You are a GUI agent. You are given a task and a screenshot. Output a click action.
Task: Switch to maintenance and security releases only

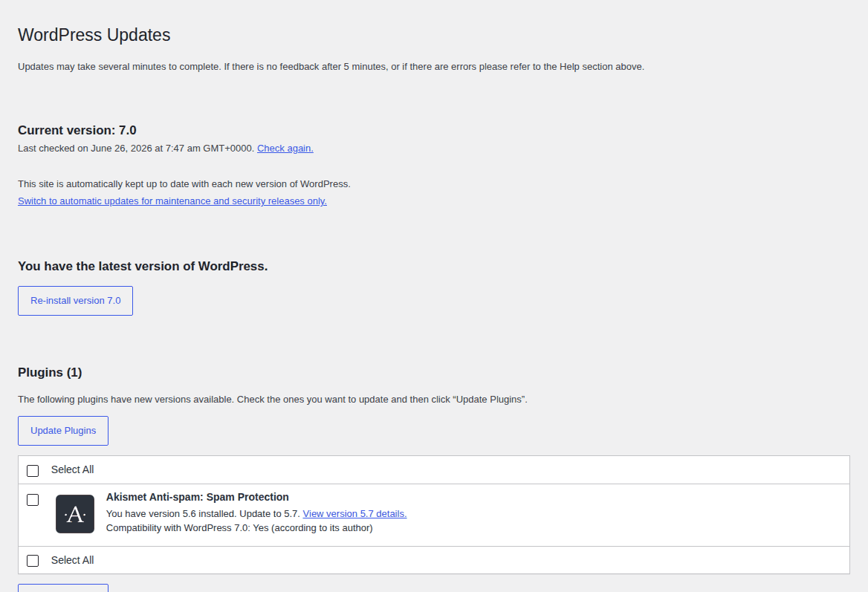172,201
